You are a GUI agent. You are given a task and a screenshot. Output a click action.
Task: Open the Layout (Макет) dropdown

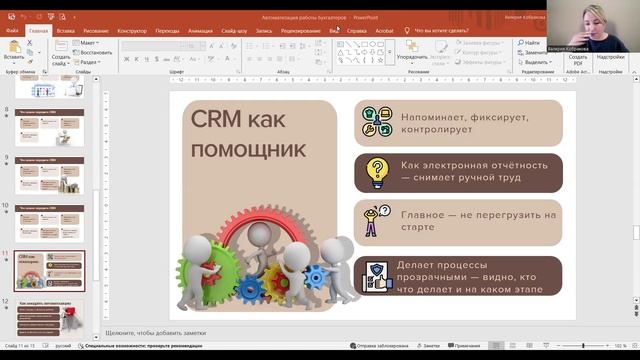tap(86, 43)
